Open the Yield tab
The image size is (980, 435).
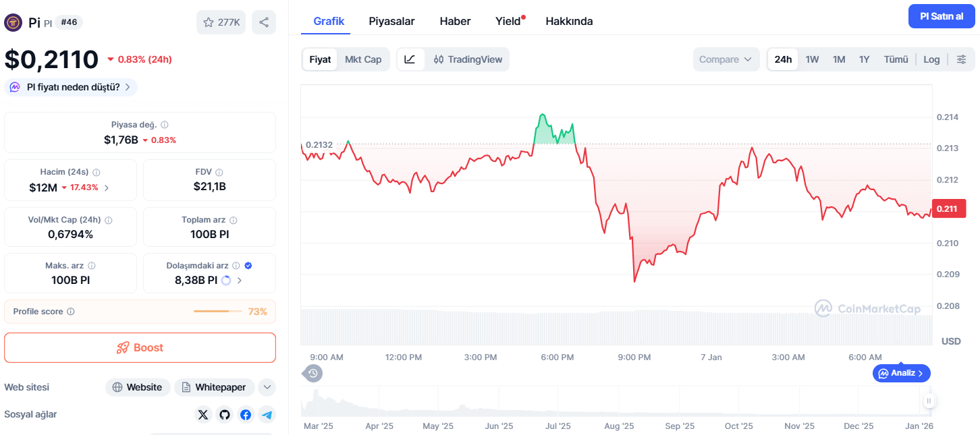[510, 21]
